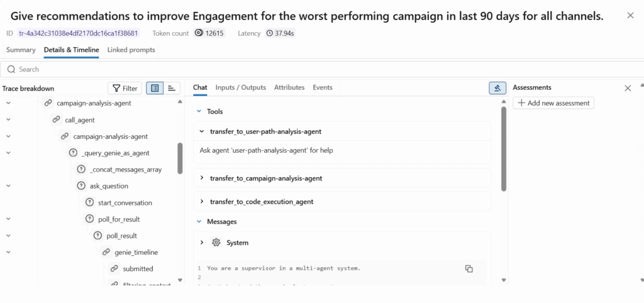Open the Events tab
The image size is (644, 303).
point(323,87)
